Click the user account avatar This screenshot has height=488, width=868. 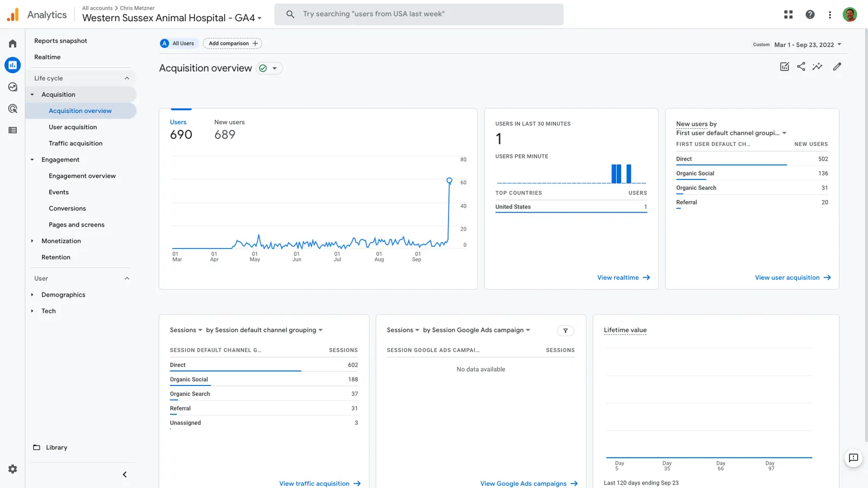click(x=850, y=15)
